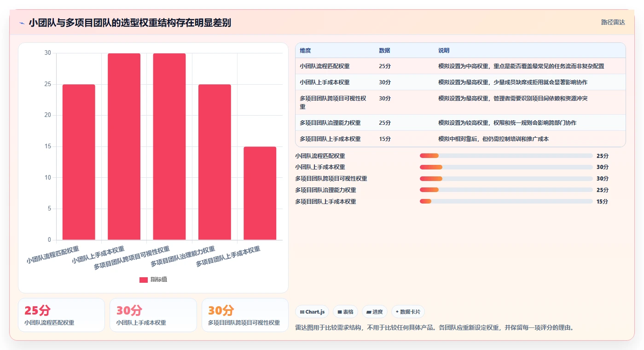This screenshot has width=644, height=350.
Task: Click the page title 小团队与多项目团队的选型权重结构存在明显差别
Action: click(130, 23)
